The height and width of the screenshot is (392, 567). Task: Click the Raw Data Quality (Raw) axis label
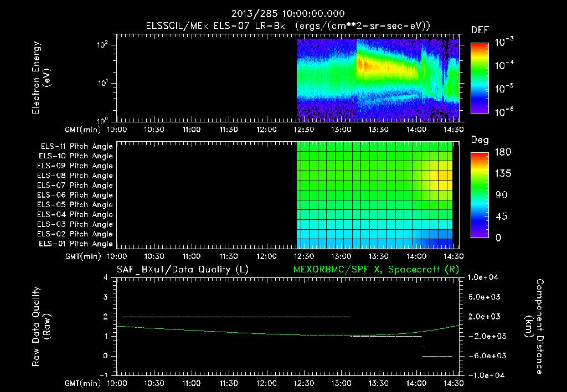click(41, 327)
